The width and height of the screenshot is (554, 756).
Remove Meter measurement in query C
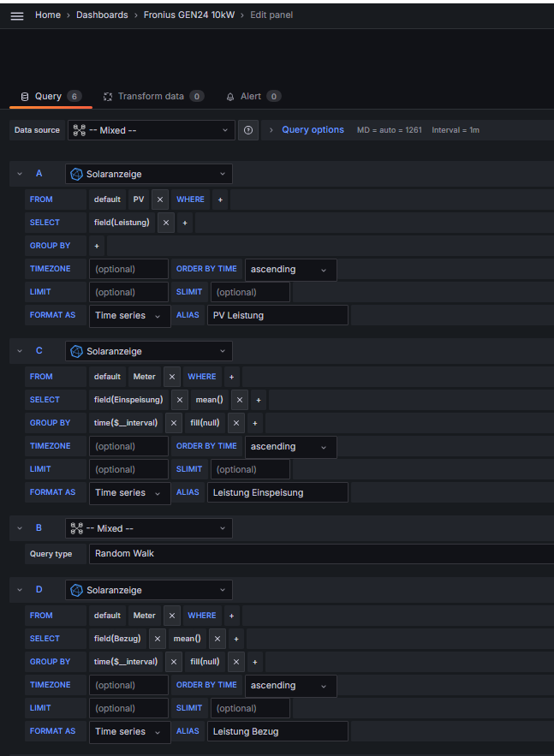172,377
